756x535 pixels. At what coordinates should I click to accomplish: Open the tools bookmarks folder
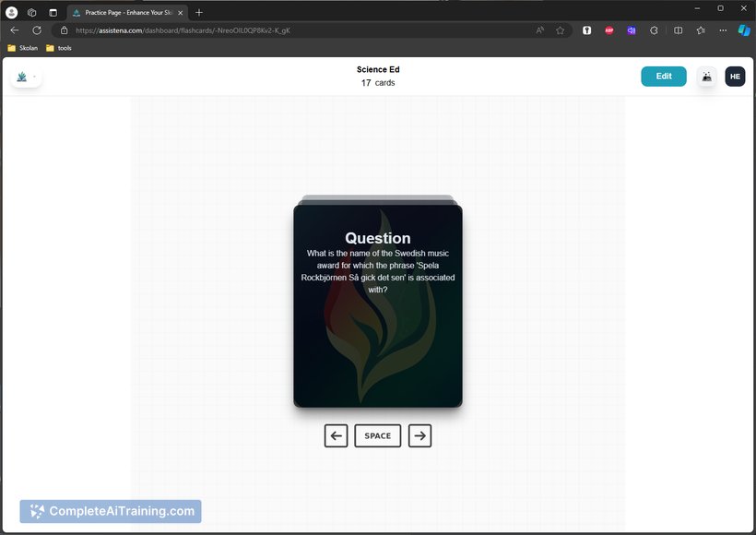tap(59, 48)
